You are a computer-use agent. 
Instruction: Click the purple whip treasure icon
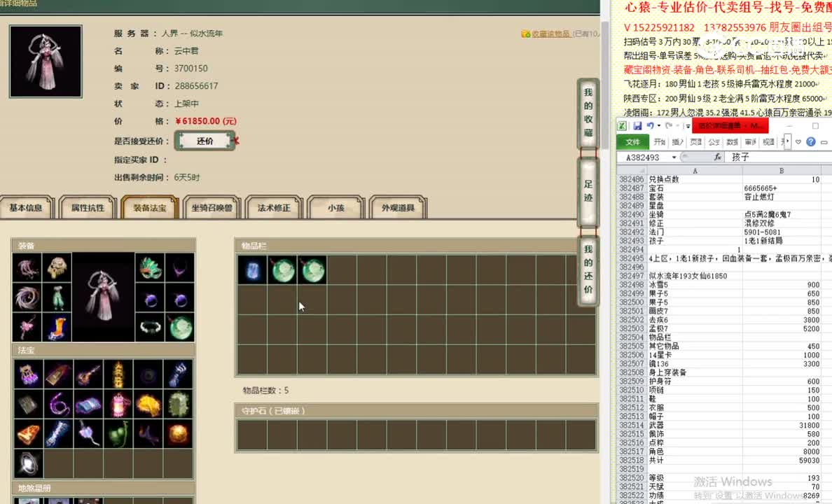[x=58, y=405]
